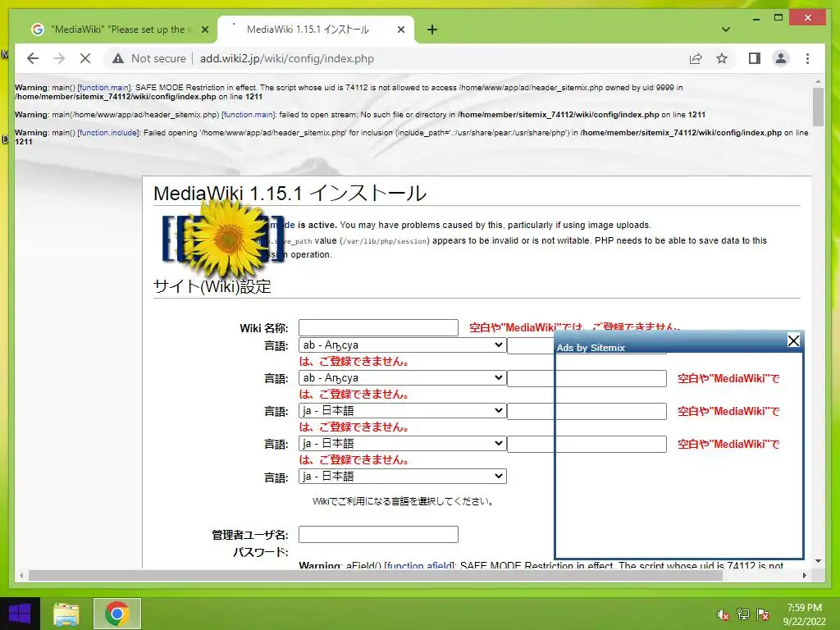
Task: Open the function.afield link
Action: (x=420, y=564)
